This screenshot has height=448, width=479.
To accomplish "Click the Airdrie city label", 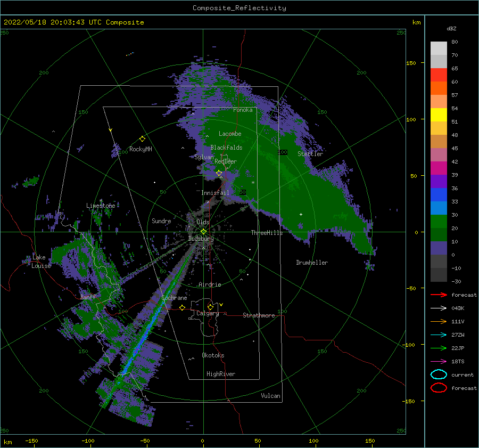I will point(210,284).
